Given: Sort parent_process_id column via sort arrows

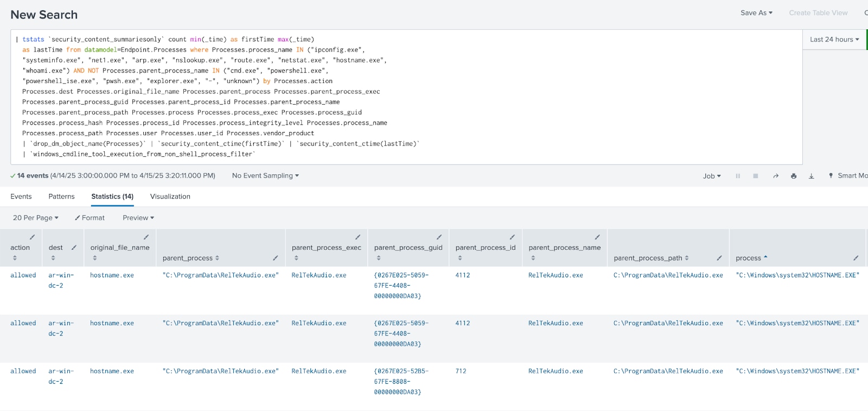Looking at the screenshot, I should [460, 258].
